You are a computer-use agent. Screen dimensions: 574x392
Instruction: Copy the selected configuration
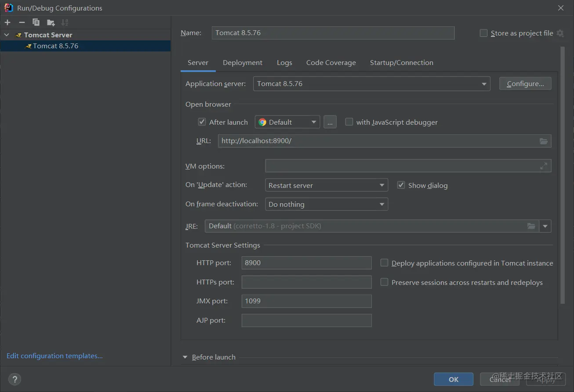point(36,22)
